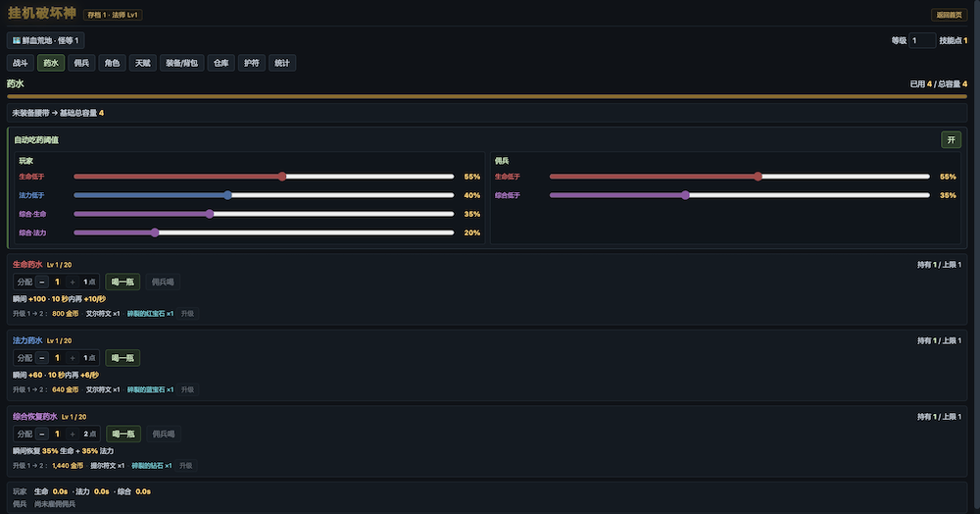The image size is (980, 514).
Task: Adjust the player 生命低于 55% slider
Action: (264, 177)
